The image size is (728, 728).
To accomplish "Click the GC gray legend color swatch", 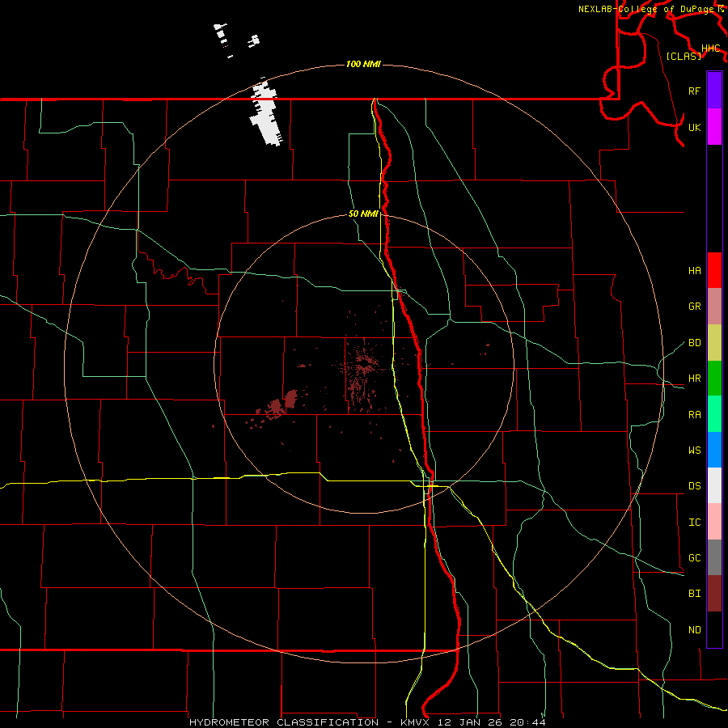I will tap(714, 557).
